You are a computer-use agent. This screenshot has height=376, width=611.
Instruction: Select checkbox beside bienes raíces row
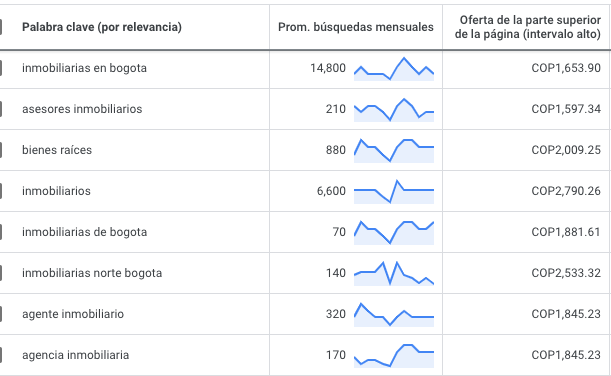point(1,150)
